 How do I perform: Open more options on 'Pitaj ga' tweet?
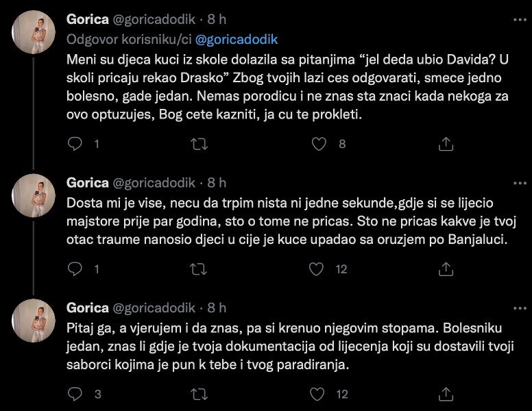pos(516,308)
